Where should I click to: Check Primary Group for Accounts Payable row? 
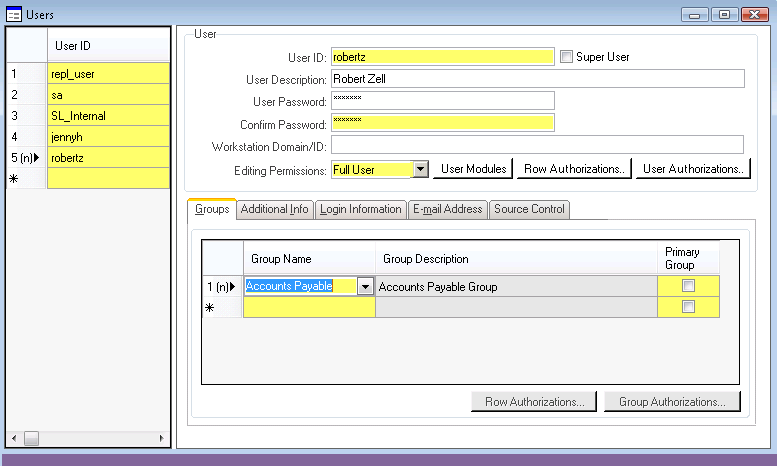(x=687, y=286)
